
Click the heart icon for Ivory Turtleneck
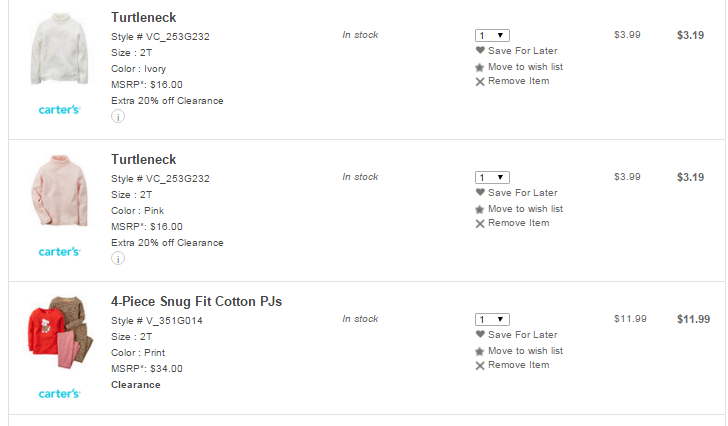(480, 50)
